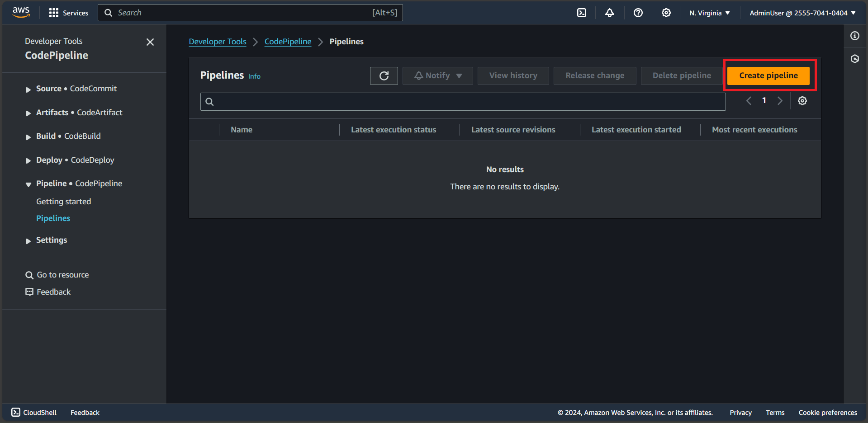Expand the Build CodeBuild section
The width and height of the screenshot is (868, 423).
coord(28,137)
